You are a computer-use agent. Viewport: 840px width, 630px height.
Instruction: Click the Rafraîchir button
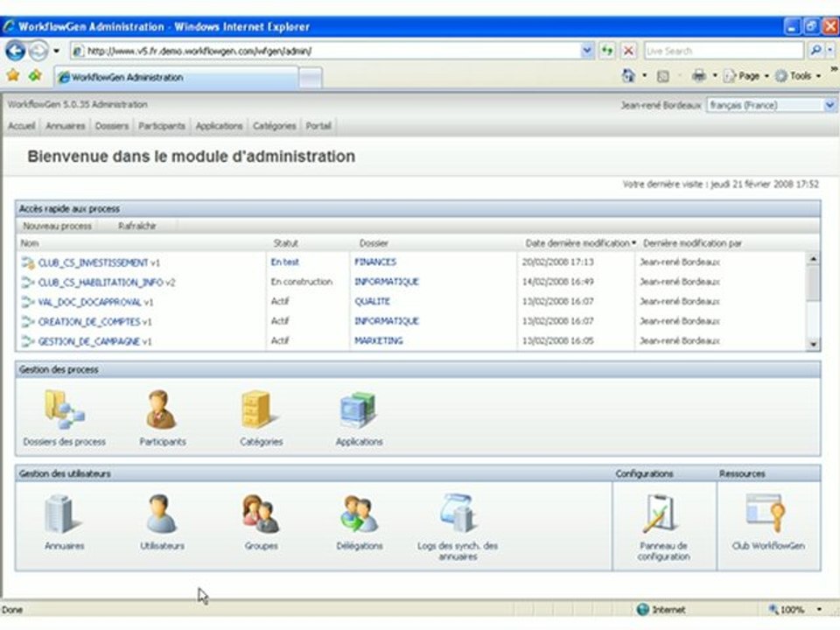pos(137,226)
